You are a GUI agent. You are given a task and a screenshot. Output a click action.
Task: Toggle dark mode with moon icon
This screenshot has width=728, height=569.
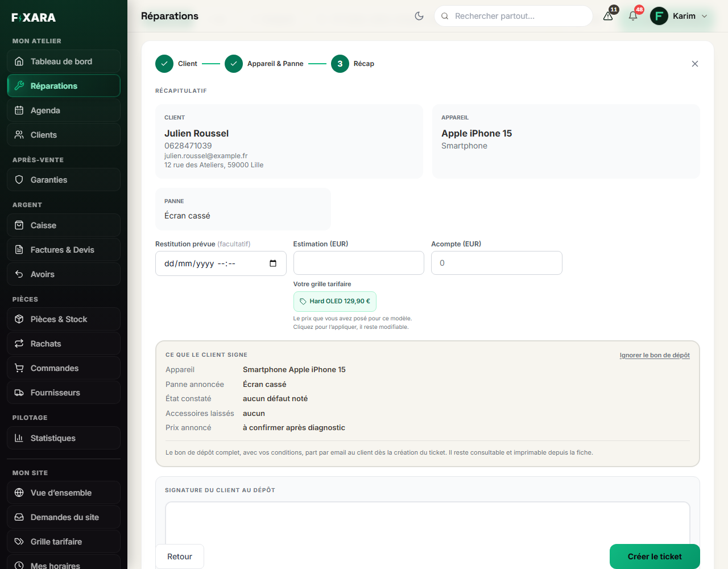tap(419, 16)
